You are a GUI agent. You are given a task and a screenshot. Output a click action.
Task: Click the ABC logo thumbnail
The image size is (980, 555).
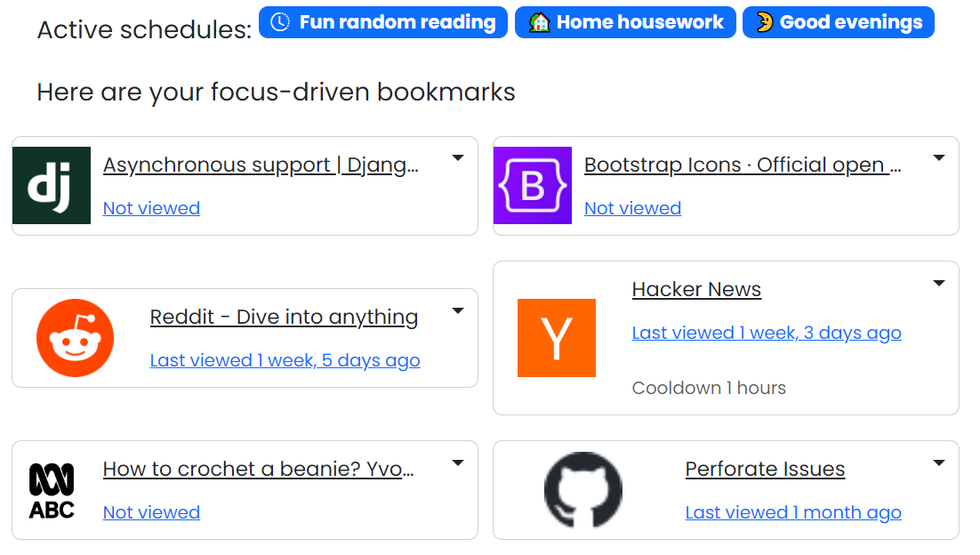point(52,491)
